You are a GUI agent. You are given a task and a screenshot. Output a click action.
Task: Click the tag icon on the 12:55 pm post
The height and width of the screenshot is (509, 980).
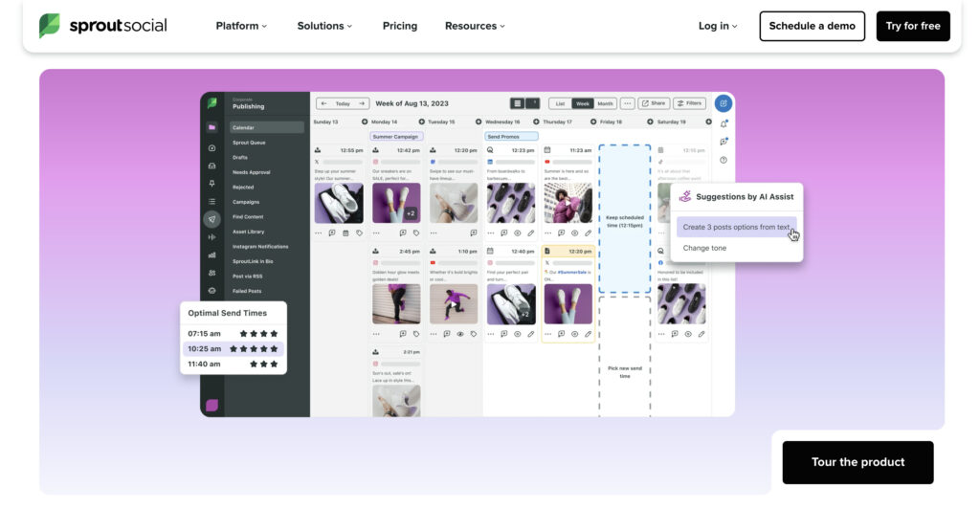(x=360, y=232)
